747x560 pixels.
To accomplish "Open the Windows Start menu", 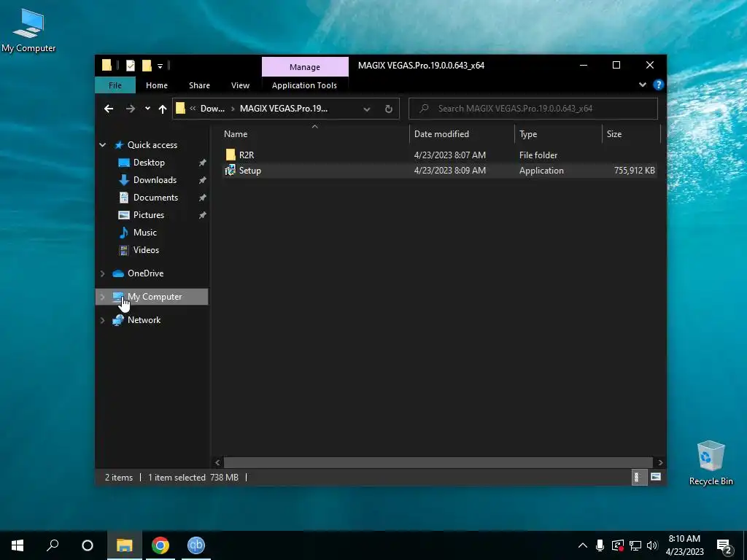I will [18, 545].
